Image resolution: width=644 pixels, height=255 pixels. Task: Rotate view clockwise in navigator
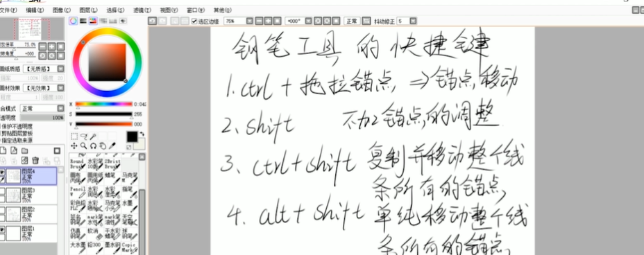click(x=52, y=55)
